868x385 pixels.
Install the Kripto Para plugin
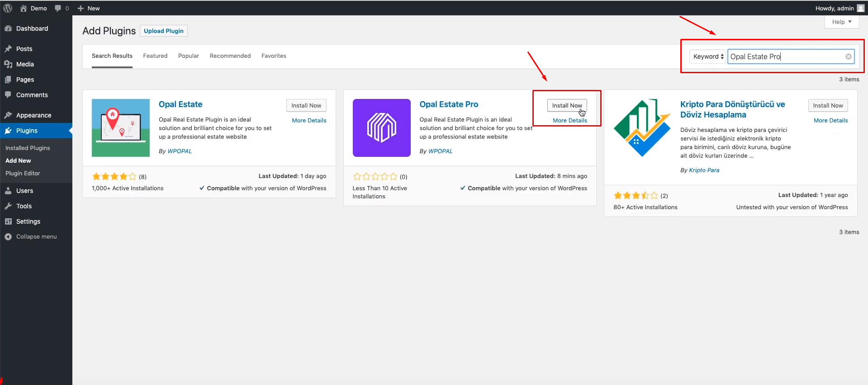click(828, 105)
